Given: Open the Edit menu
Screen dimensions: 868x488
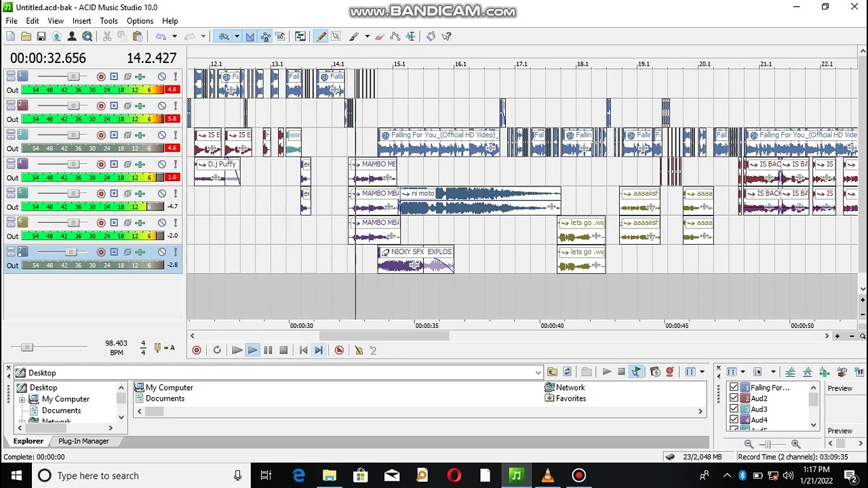Looking at the screenshot, I should click(x=33, y=21).
